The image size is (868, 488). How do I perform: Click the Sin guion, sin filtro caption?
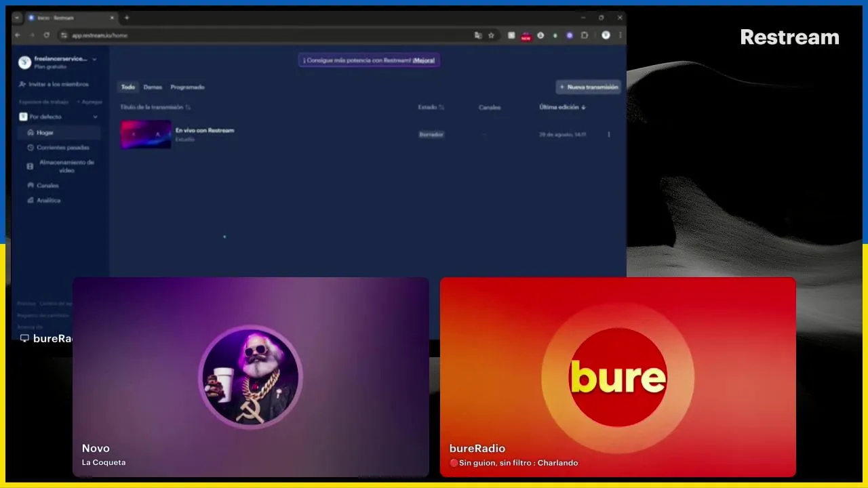[513, 463]
